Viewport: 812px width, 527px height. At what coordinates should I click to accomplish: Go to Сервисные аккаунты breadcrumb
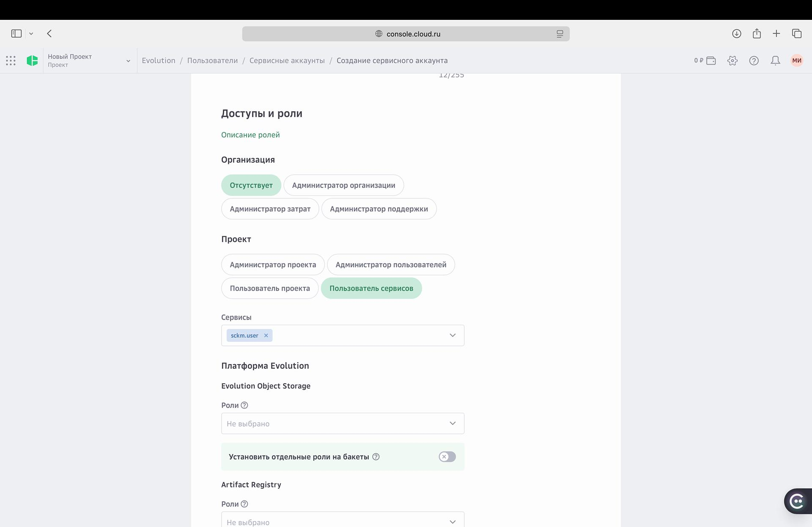click(287, 60)
